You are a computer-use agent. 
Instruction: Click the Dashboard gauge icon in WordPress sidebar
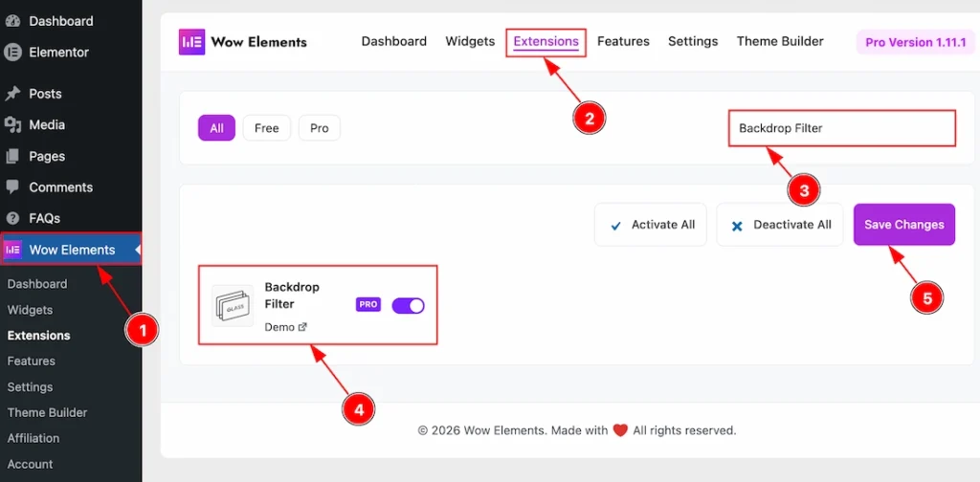click(13, 21)
